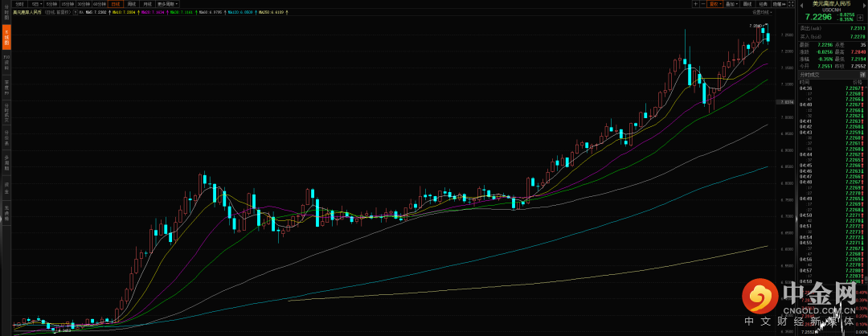Click the ask price 7.2313
This screenshot has width=868, height=336.
[858, 28]
